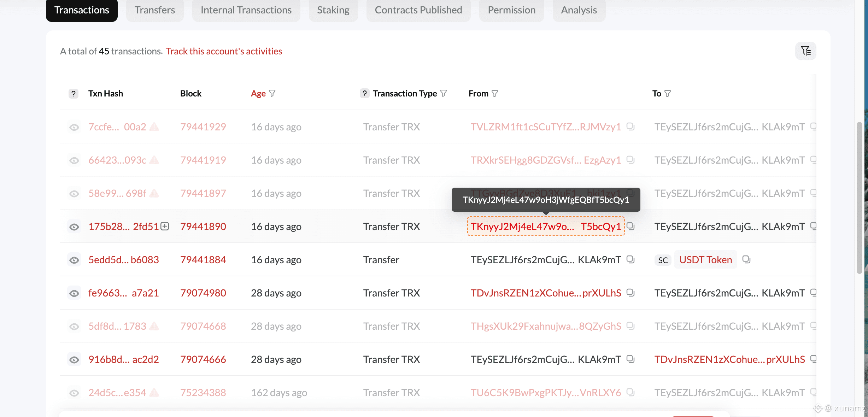This screenshot has width=868, height=417.
Task: Click the vertical page scrollbar thumb
Action: [859, 198]
